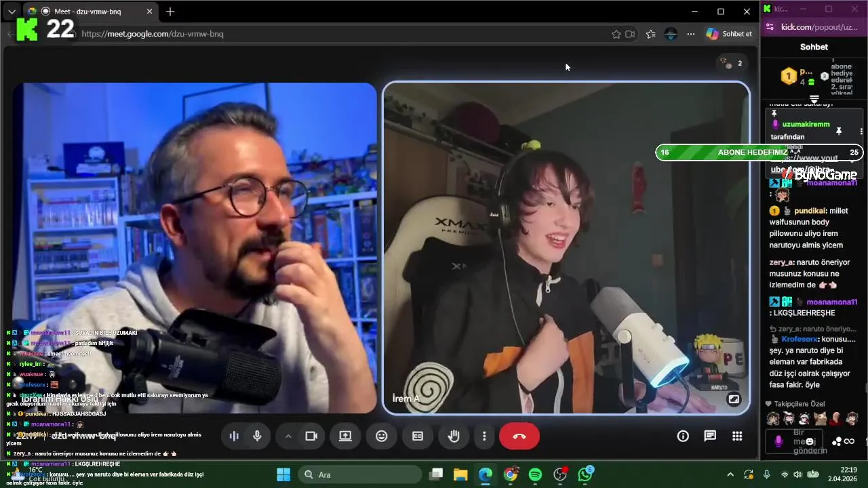Open Task View on taskbar

point(436,474)
